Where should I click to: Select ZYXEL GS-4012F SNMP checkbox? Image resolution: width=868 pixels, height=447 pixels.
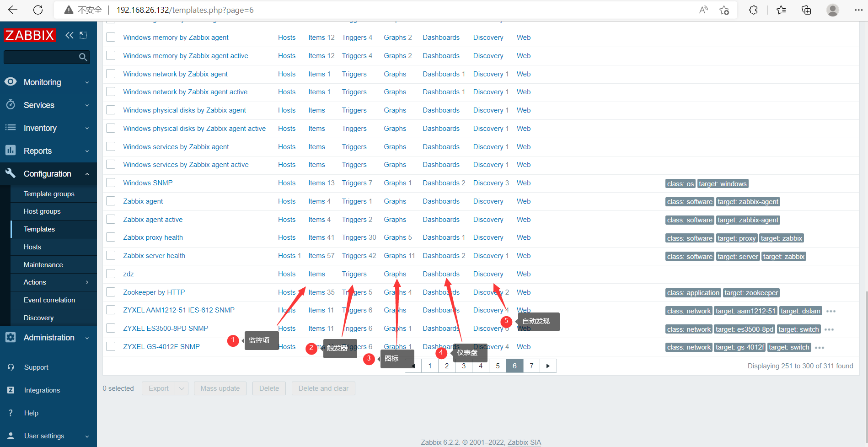111,347
